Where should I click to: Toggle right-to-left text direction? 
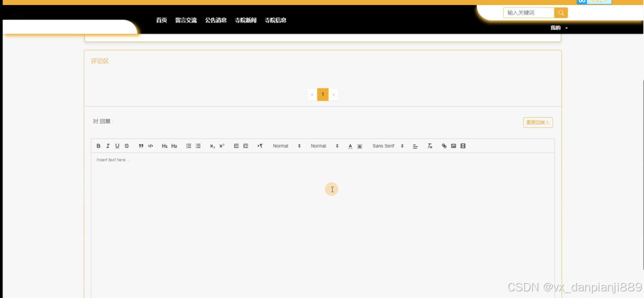[x=260, y=146]
